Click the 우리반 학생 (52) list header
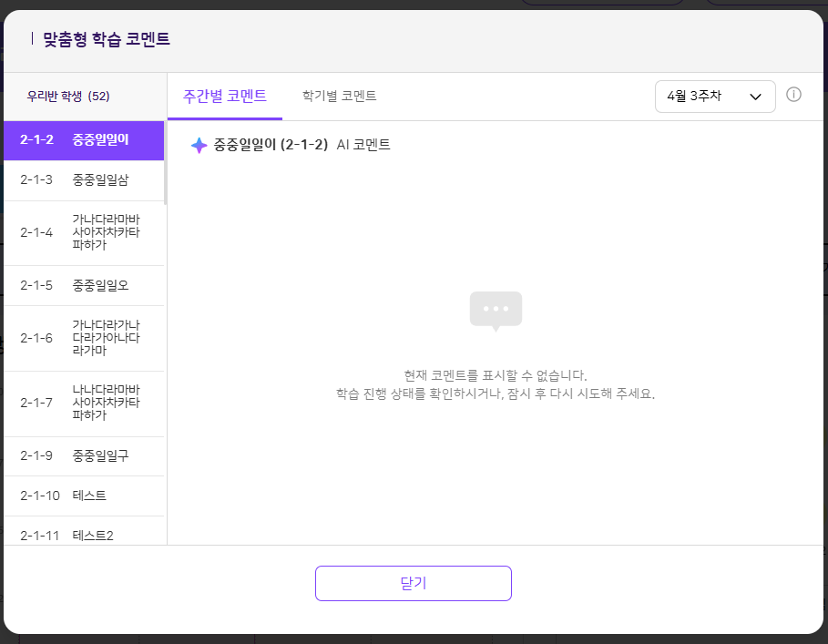The width and height of the screenshot is (828, 644). pos(68,97)
